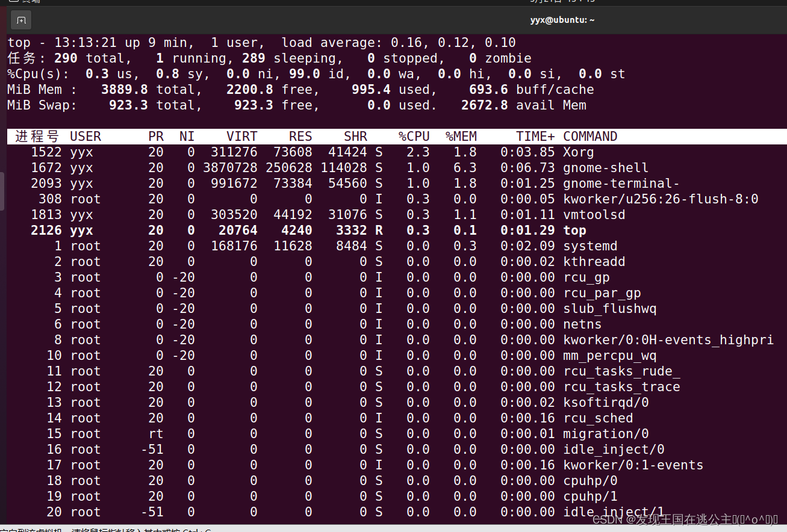
Task: Click the VIRT value "168176"
Action: 234,246
